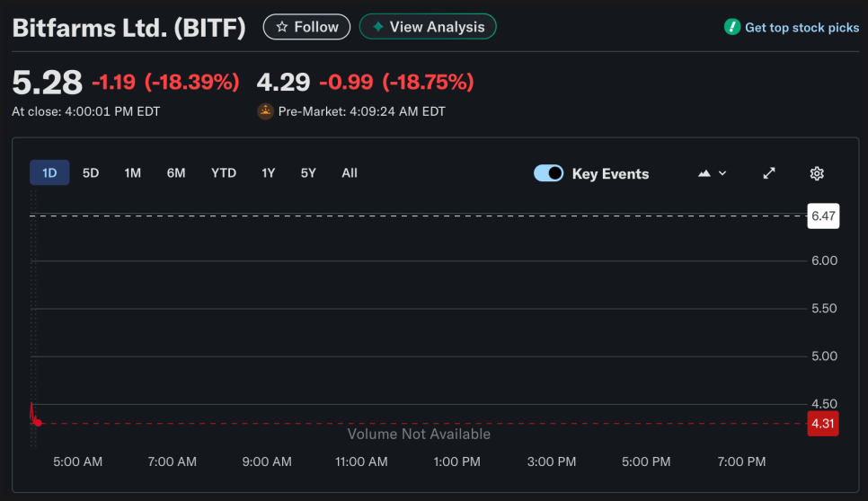Select the 1M chart range
The image size is (868, 501).
tap(133, 172)
